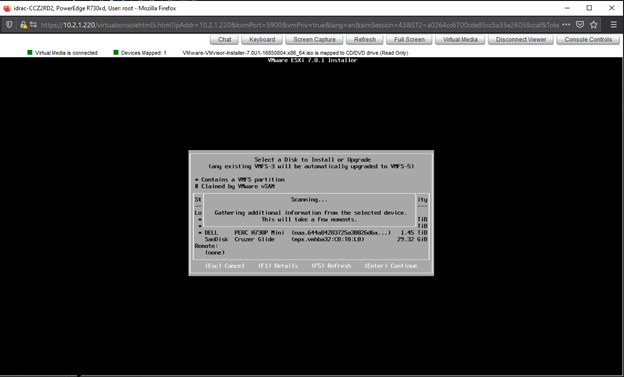Viewport: 624px width, 377px height.
Task: Click the shield tracking protection icon
Action: click(9, 25)
